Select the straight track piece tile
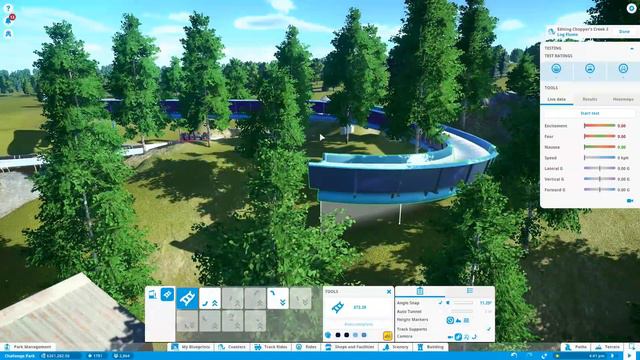The height and width of the screenshot is (360, 640). [x=187, y=298]
